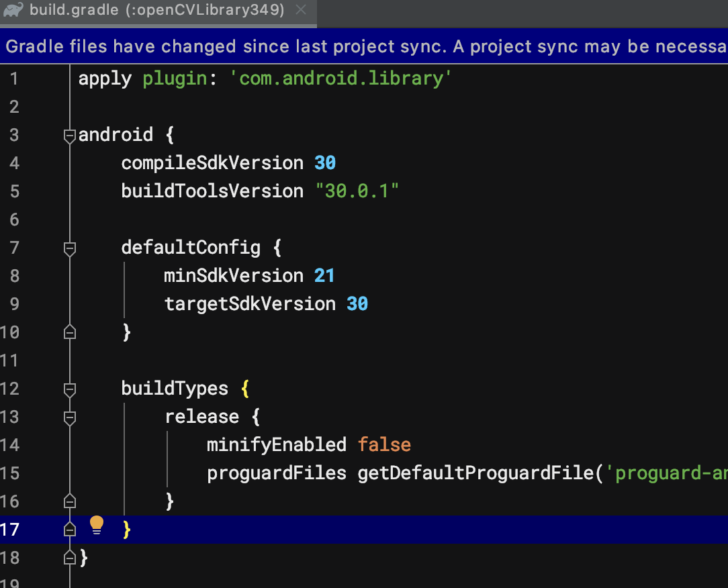Collapse the defaultConfig block at line 7
This screenshot has width=728, height=588.
(x=70, y=249)
